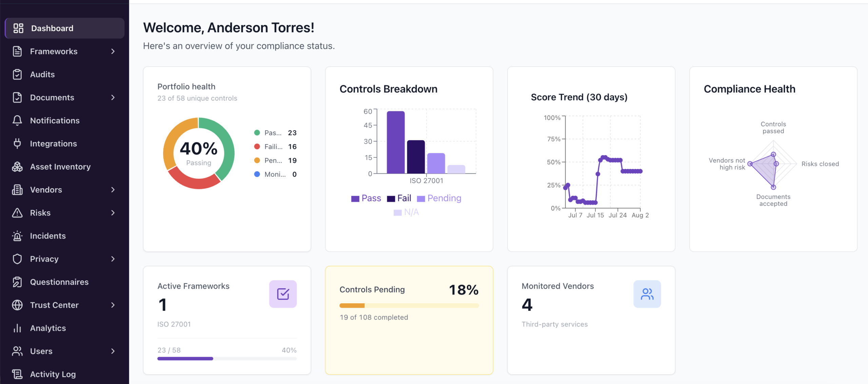Screen dimensions: 868x384
Task: Click the 40% Passing donut chart
Action: [x=199, y=153]
